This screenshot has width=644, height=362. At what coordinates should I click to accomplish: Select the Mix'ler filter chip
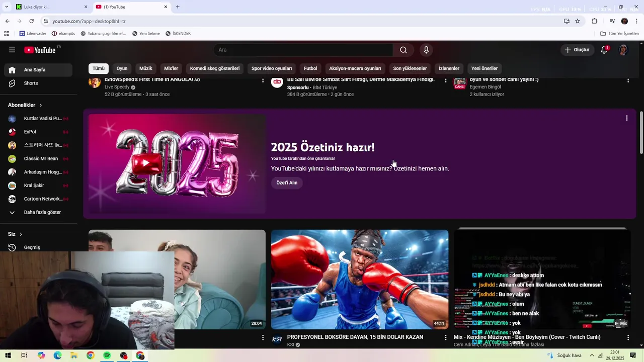click(171, 68)
